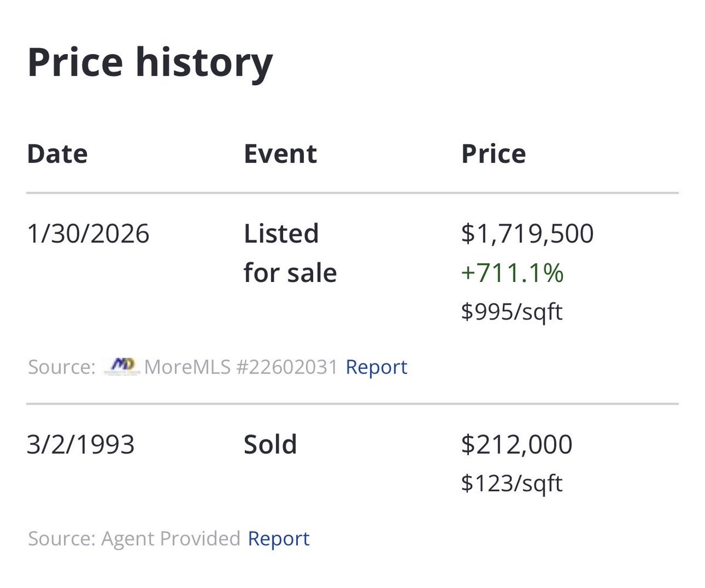This screenshot has width=705, height=588.
Task: Click Report link next to Agent Provided
Action: (x=278, y=539)
